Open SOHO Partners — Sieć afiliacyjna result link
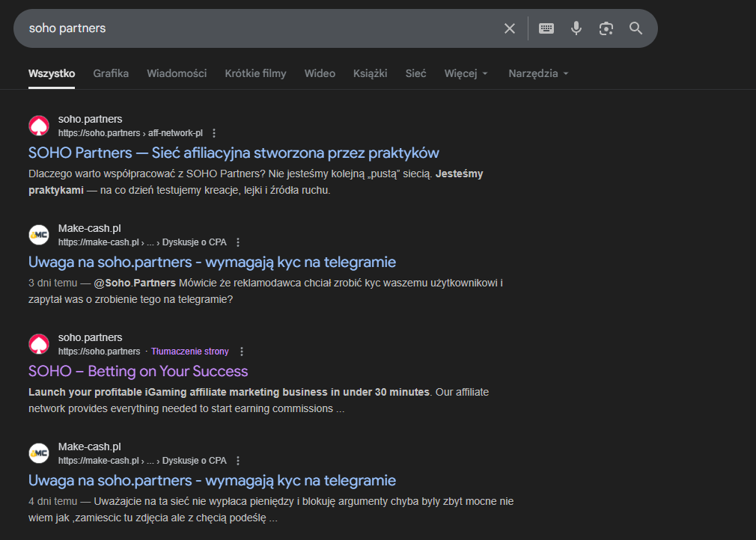The width and height of the screenshot is (756, 540). (x=234, y=153)
